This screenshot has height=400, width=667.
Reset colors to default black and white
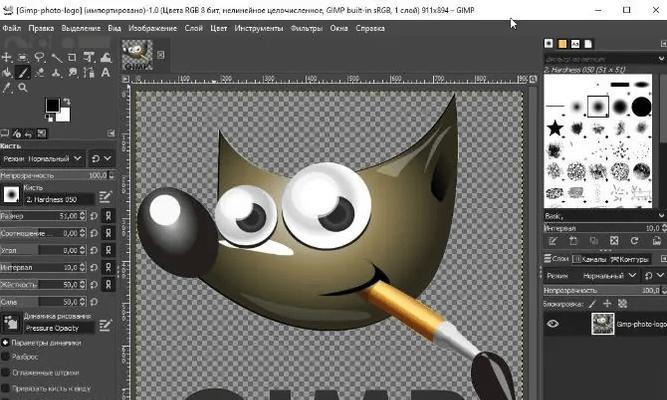[49, 118]
